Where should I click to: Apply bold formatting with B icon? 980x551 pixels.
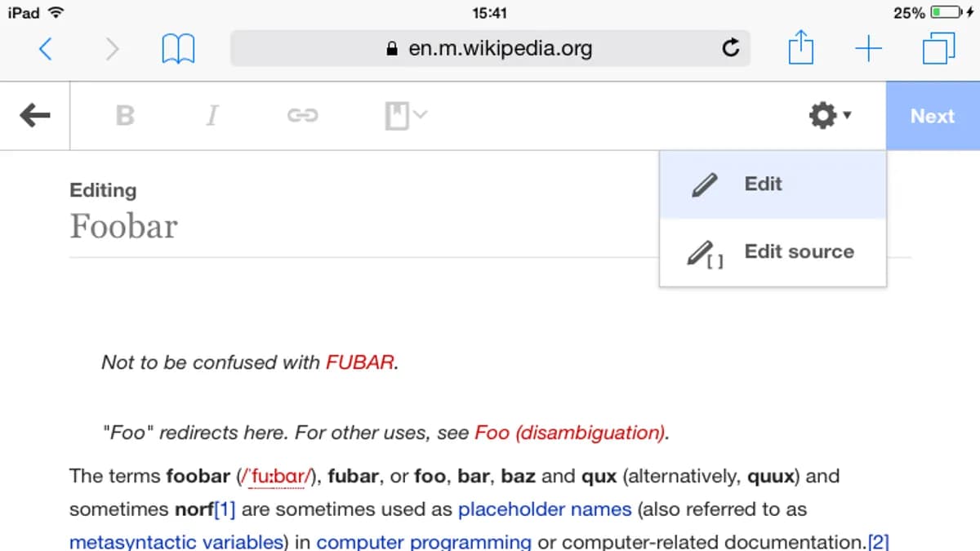coord(125,116)
